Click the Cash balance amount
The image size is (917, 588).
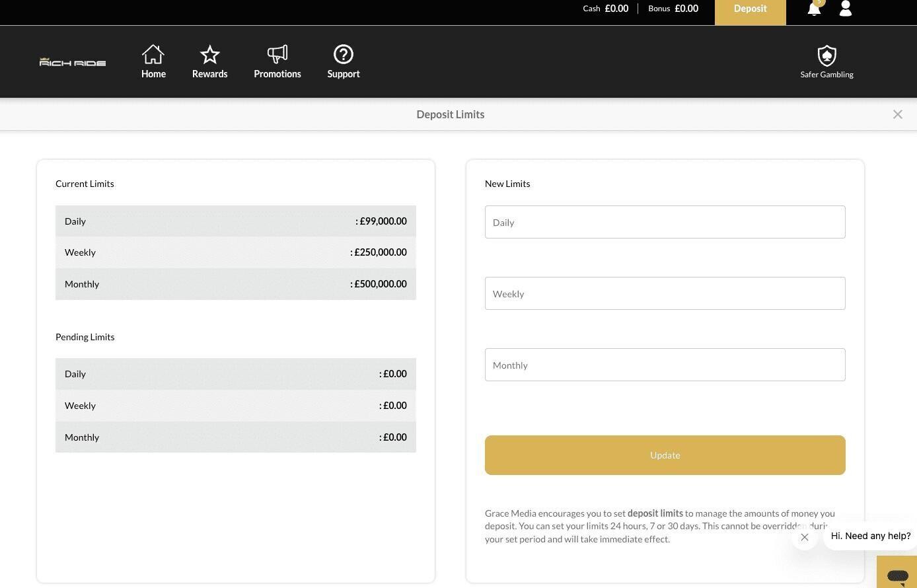[616, 9]
